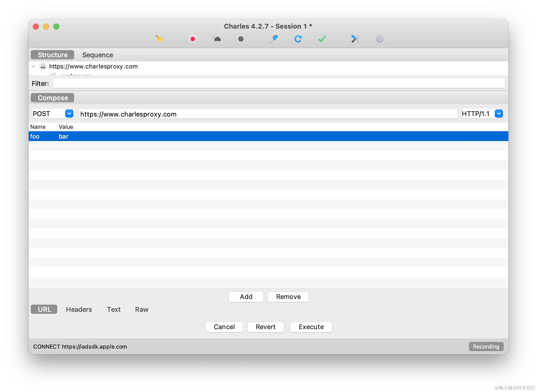Open the HTTP/1.1 version dropdown
The width and height of the screenshot is (537, 392).
pyautogui.click(x=499, y=114)
